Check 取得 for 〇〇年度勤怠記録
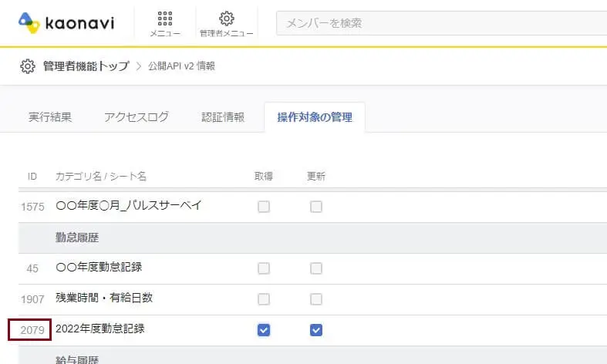 click(x=264, y=268)
